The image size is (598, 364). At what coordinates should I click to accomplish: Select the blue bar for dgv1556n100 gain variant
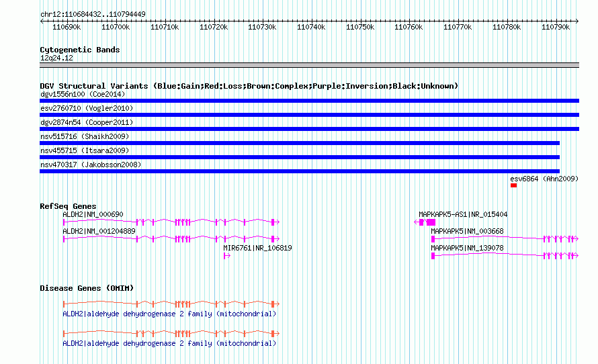click(309, 101)
